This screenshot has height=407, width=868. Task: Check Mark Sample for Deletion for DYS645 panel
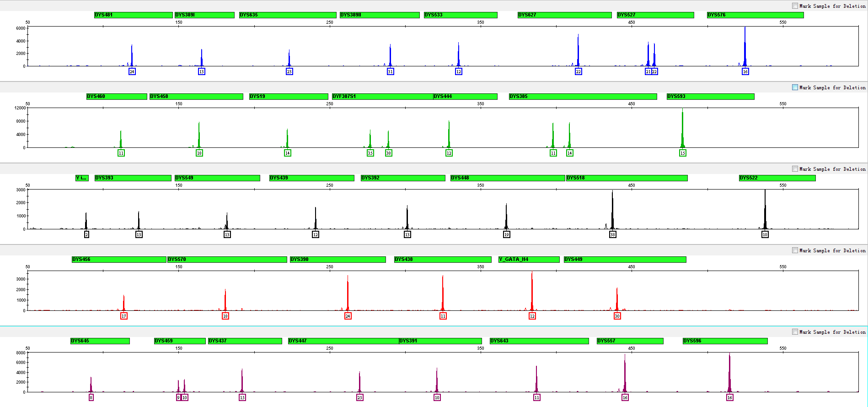point(795,332)
